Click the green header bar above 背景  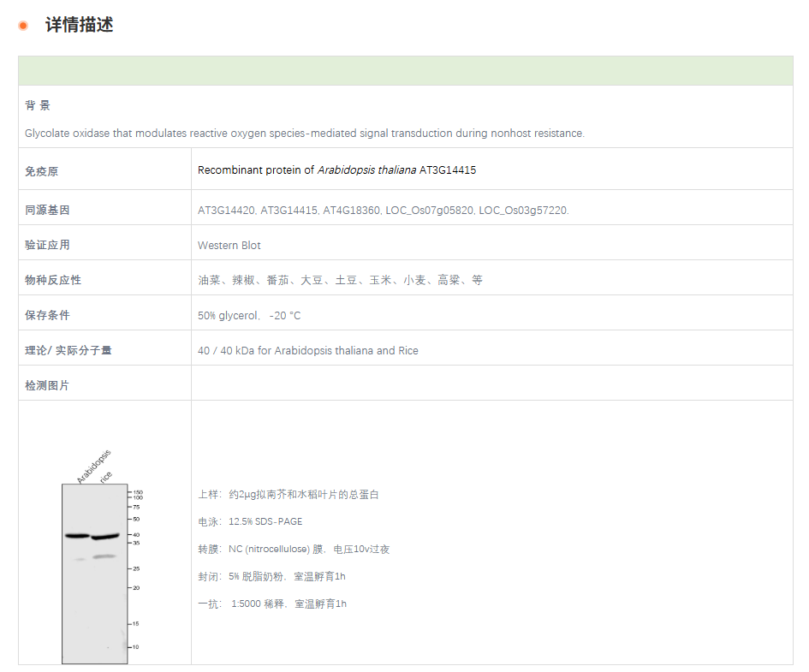tap(404, 69)
